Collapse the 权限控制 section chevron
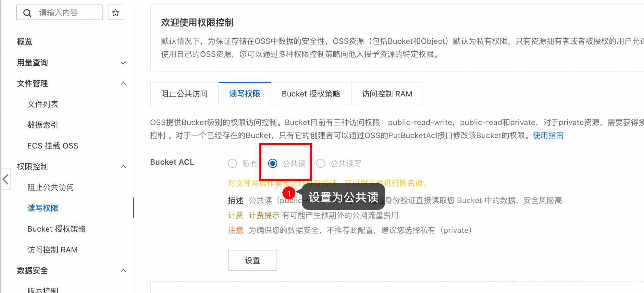Image resolution: width=644 pixels, height=293 pixels. pos(123,167)
